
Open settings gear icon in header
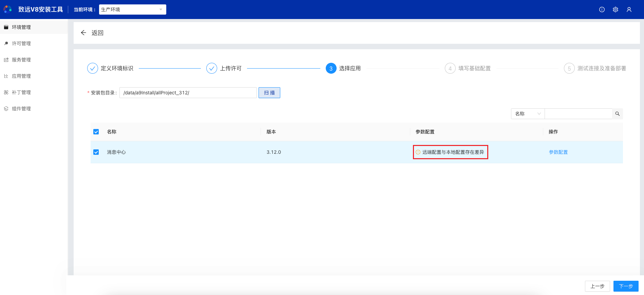615,10
